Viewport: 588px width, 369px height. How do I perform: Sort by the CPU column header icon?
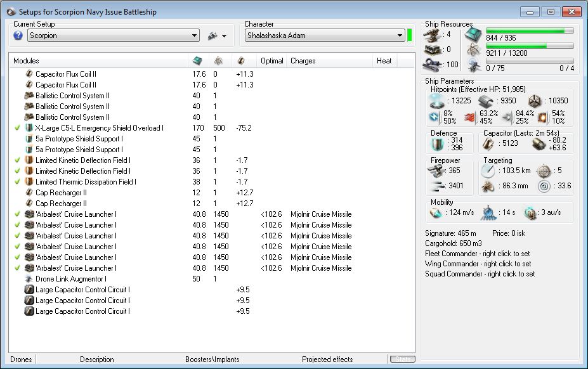pyautogui.click(x=197, y=61)
